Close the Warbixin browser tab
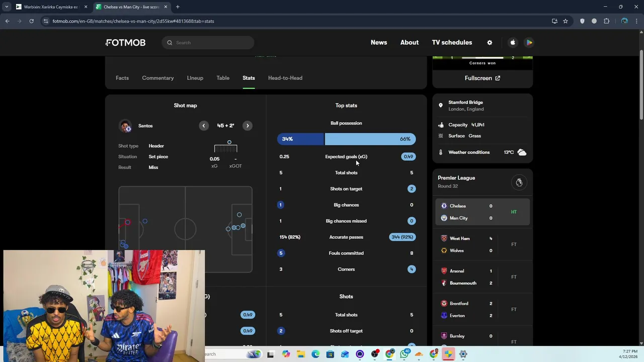644x362 pixels. coord(86,7)
